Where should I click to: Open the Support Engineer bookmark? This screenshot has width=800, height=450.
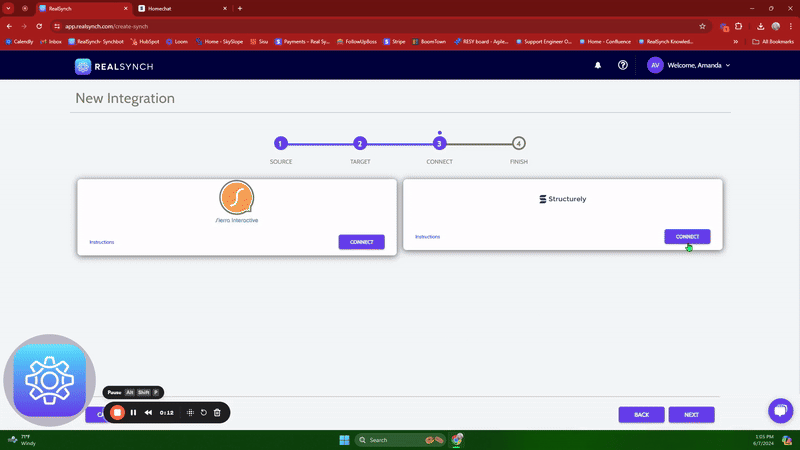544,42
